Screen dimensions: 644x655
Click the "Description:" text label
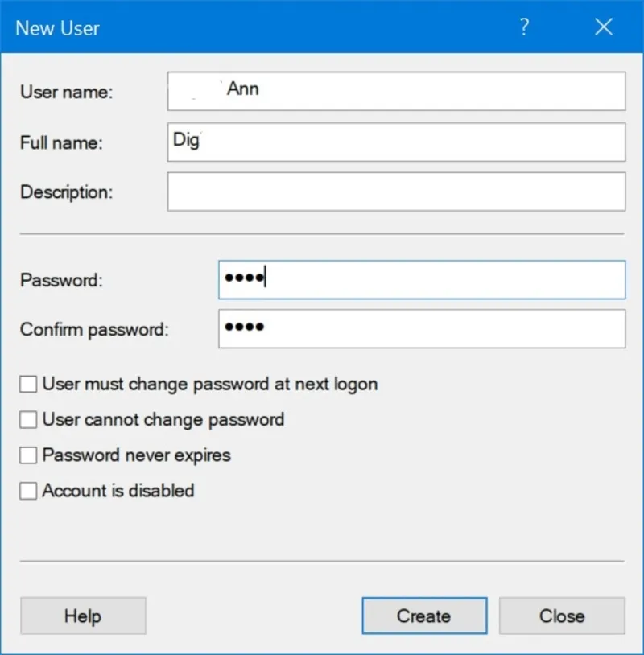[67, 192]
